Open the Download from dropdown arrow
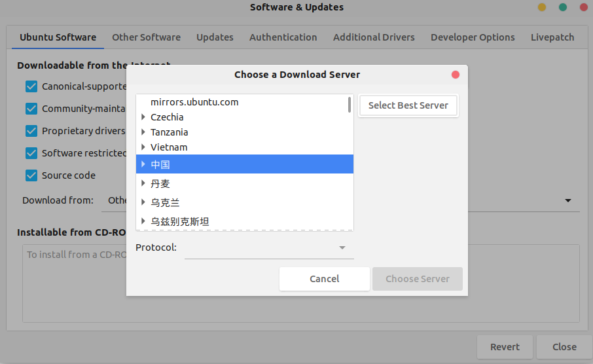 coord(568,200)
